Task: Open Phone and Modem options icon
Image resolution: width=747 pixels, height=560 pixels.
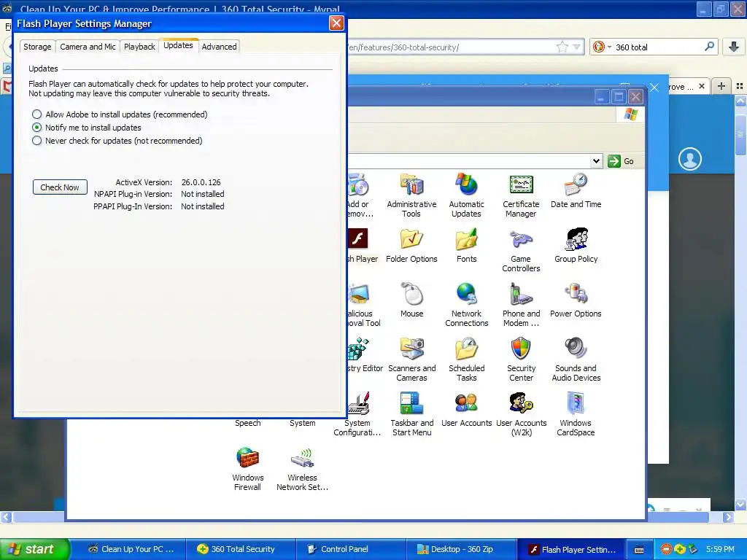Action: 521,305
